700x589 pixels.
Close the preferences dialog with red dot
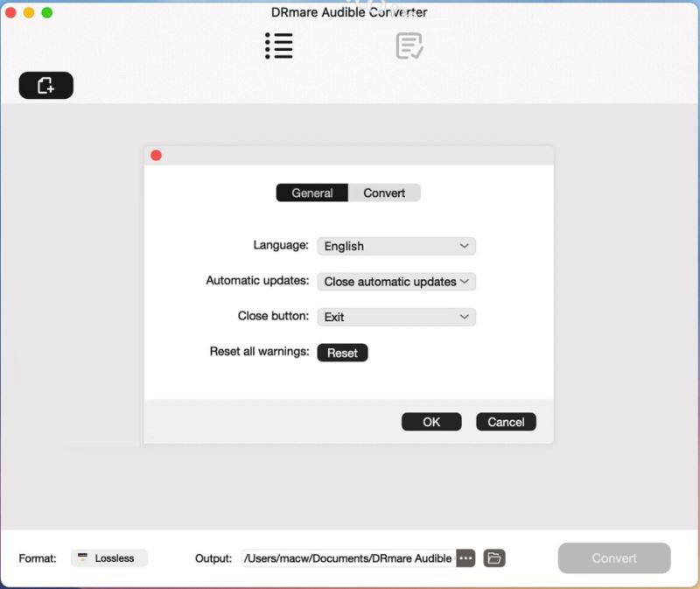[x=157, y=156]
